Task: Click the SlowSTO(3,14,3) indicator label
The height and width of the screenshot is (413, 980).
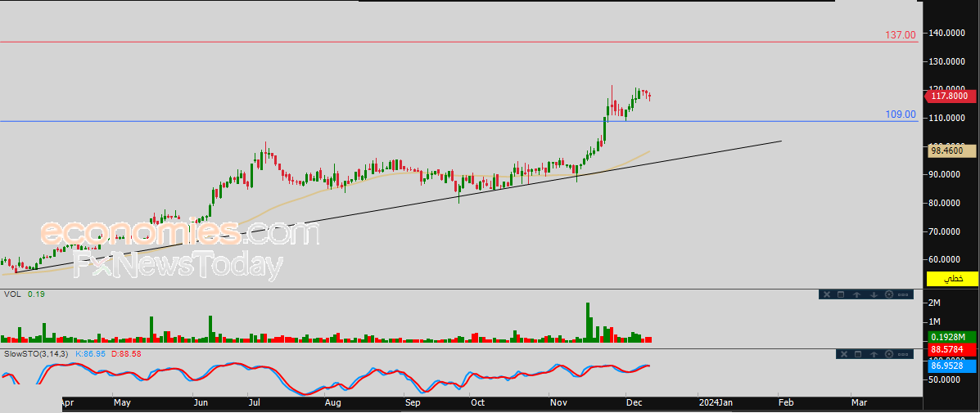Action: point(38,354)
